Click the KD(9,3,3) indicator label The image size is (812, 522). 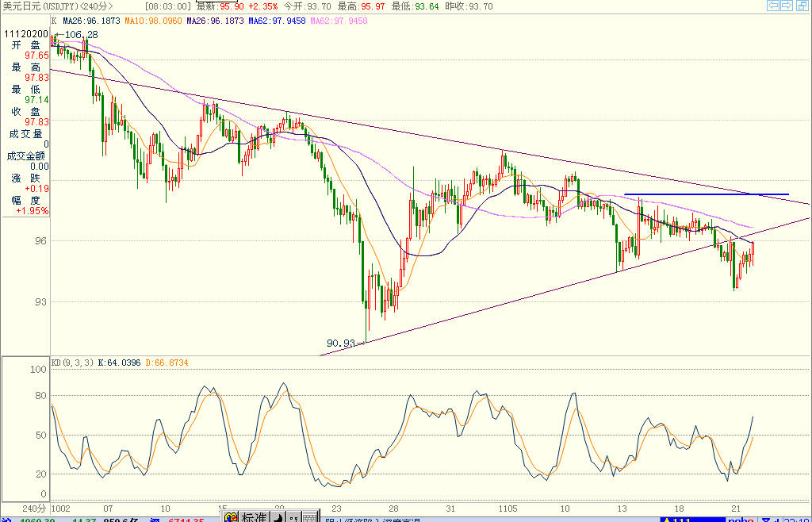(x=72, y=363)
